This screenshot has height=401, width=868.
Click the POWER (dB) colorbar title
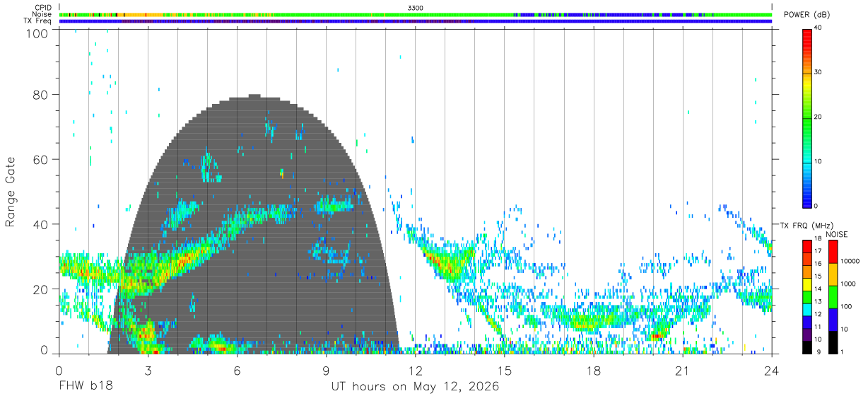coord(807,15)
